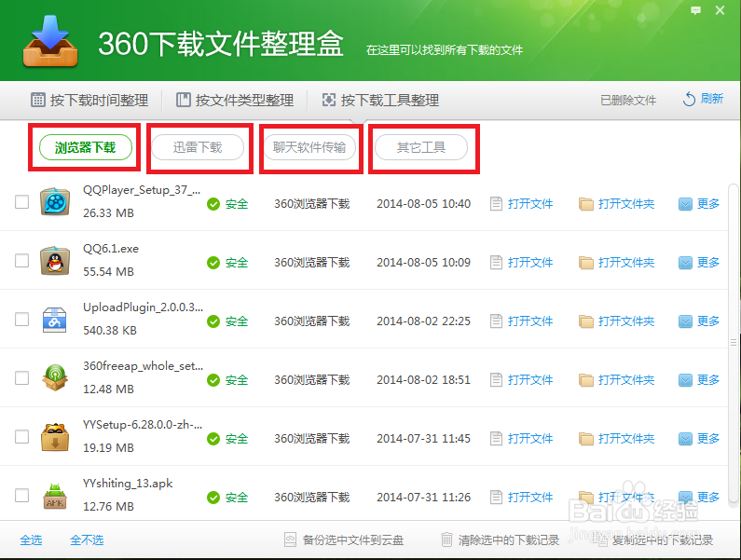741x560 pixels.
Task: Switch to 按下载时间整理 tab
Action: click(89, 101)
